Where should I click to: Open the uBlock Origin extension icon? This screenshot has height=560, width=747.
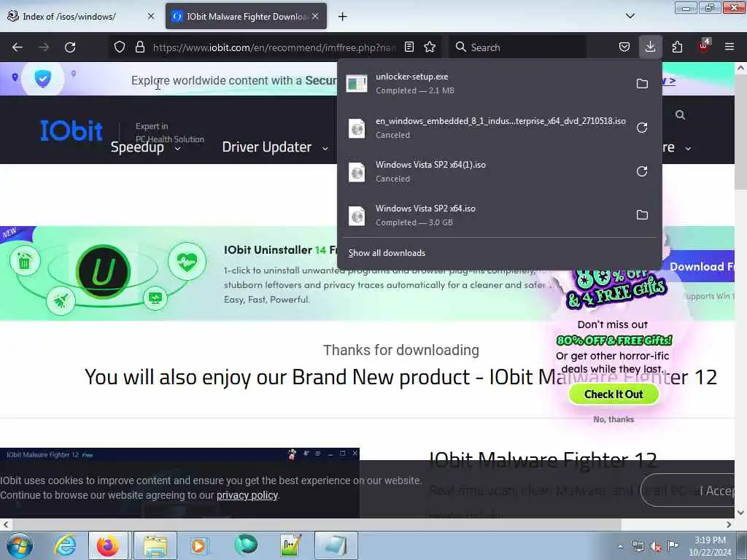coord(704,46)
